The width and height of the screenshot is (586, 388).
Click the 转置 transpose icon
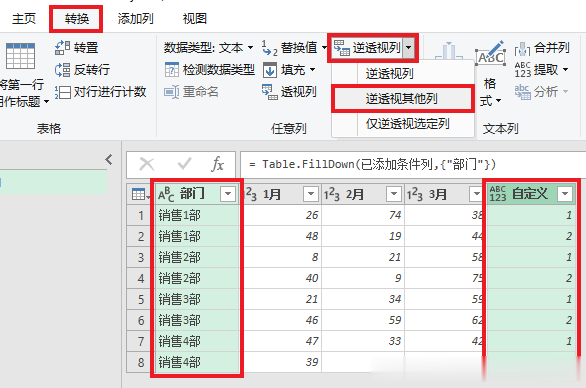coord(62,47)
